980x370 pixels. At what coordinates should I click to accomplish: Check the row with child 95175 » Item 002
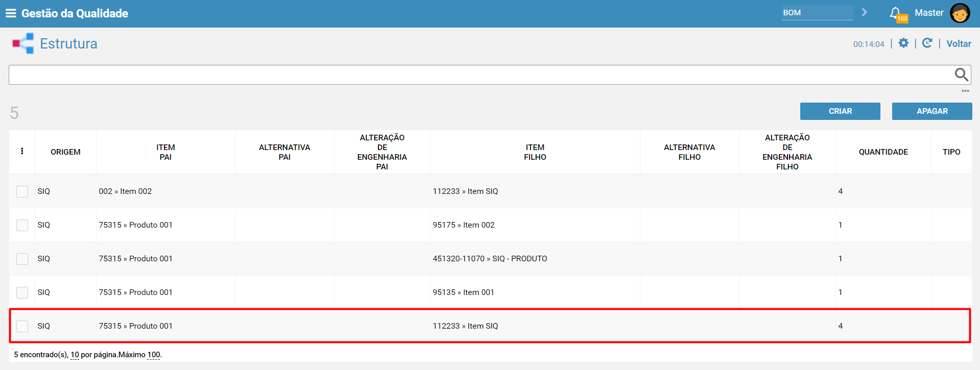22,225
